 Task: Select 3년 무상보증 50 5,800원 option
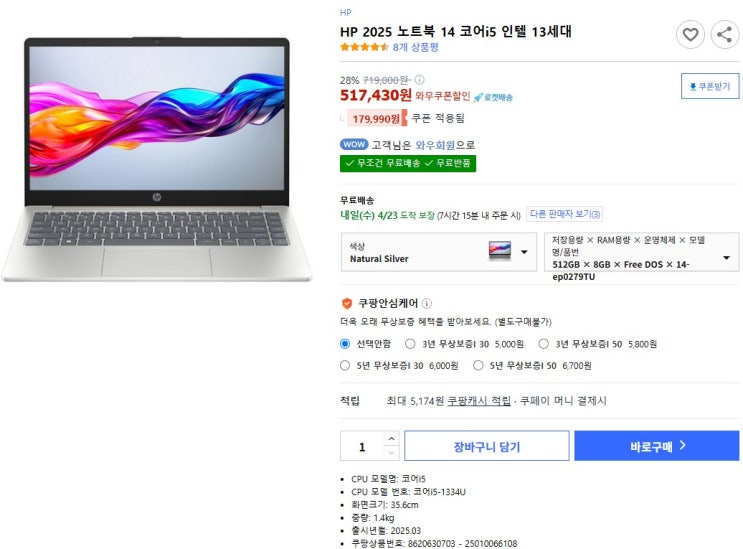(x=544, y=344)
